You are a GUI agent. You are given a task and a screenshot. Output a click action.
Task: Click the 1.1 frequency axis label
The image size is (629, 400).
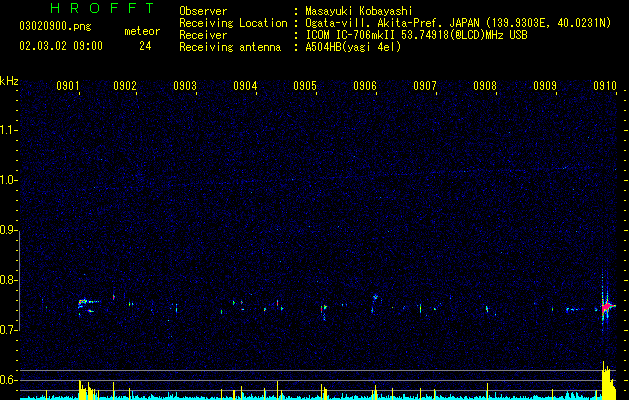coord(8,130)
